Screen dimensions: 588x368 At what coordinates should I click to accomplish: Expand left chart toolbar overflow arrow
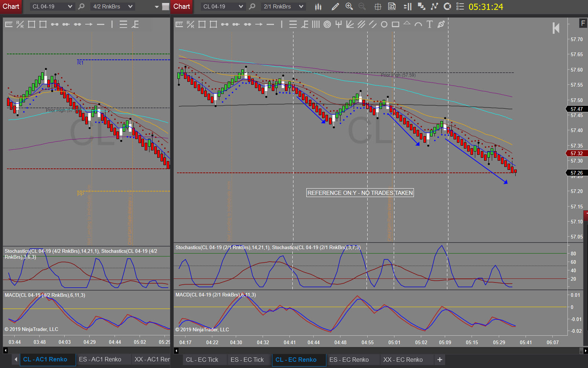click(157, 7)
